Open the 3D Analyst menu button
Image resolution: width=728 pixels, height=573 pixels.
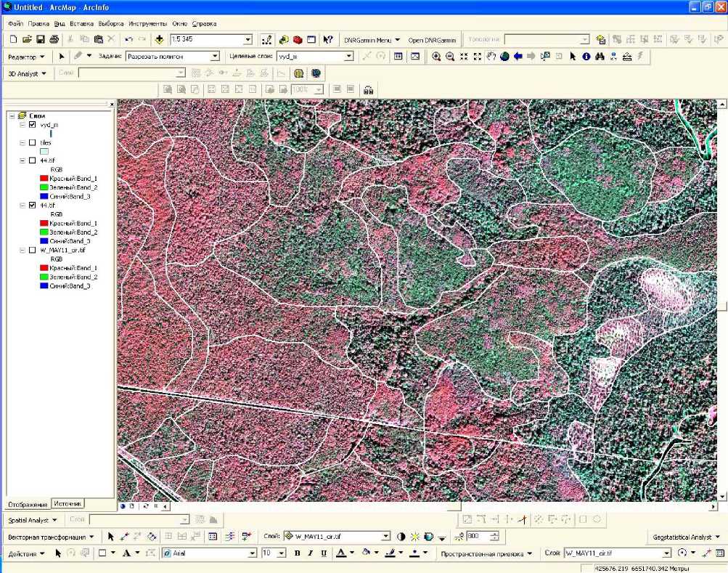click(x=27, y=73)
